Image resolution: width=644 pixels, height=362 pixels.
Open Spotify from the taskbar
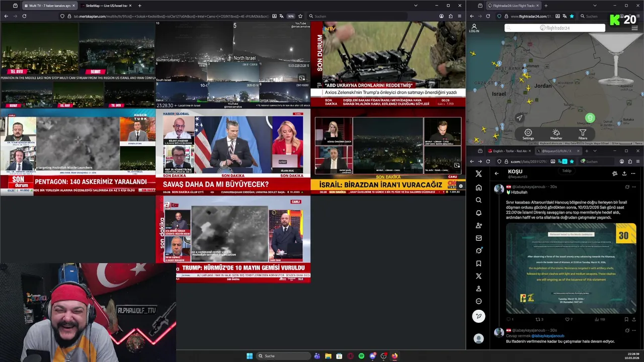coord(361,356)
